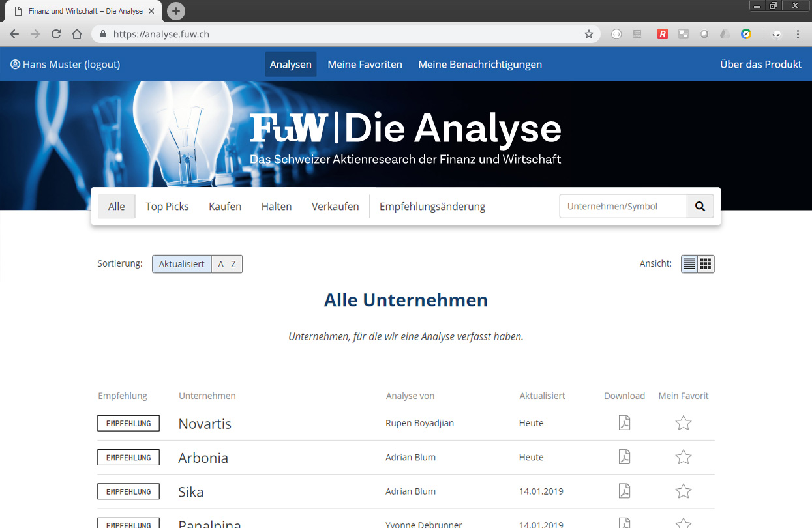Viewport: 812px width, 528px height.
Task: Open the Novartis company link
Action: click(205, 424)
